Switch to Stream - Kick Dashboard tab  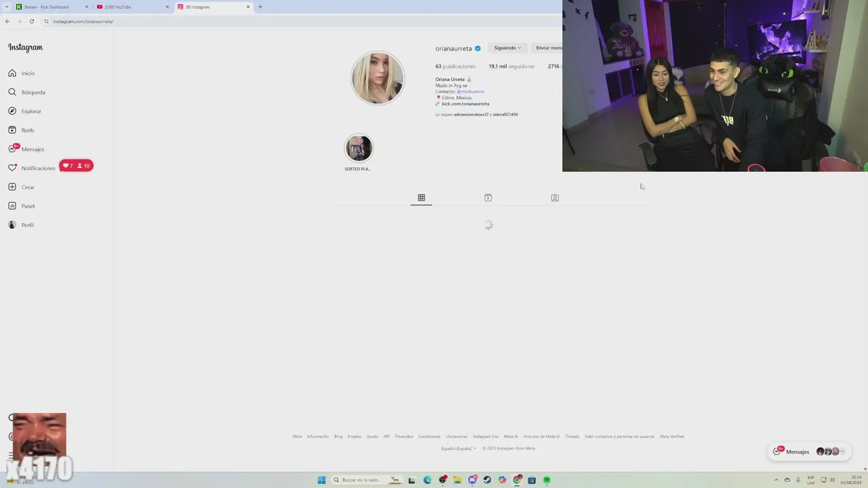pos(52,7)
